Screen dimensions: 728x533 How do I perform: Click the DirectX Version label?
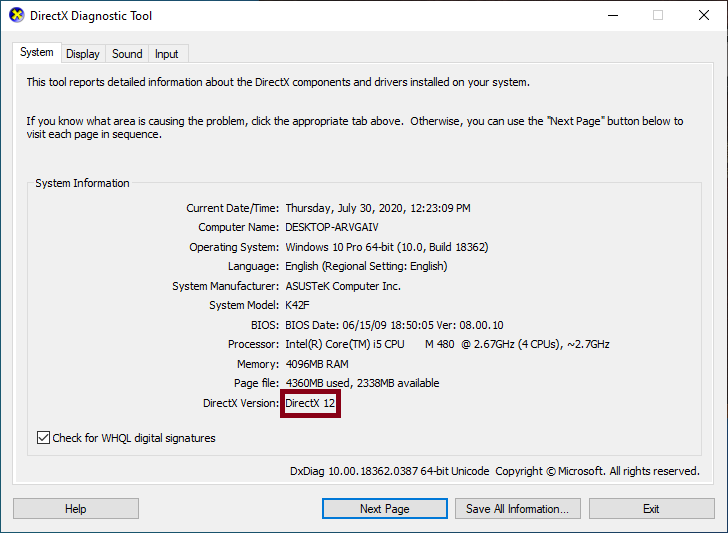point(241,403)
